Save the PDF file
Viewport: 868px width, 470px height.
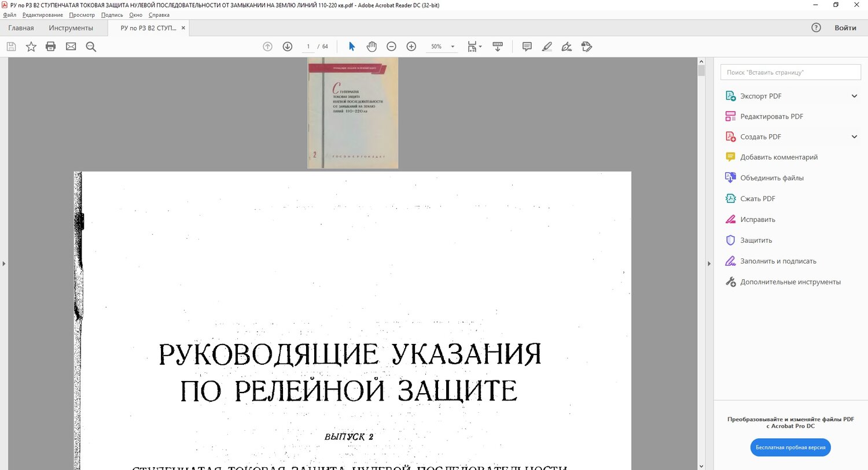11,46
